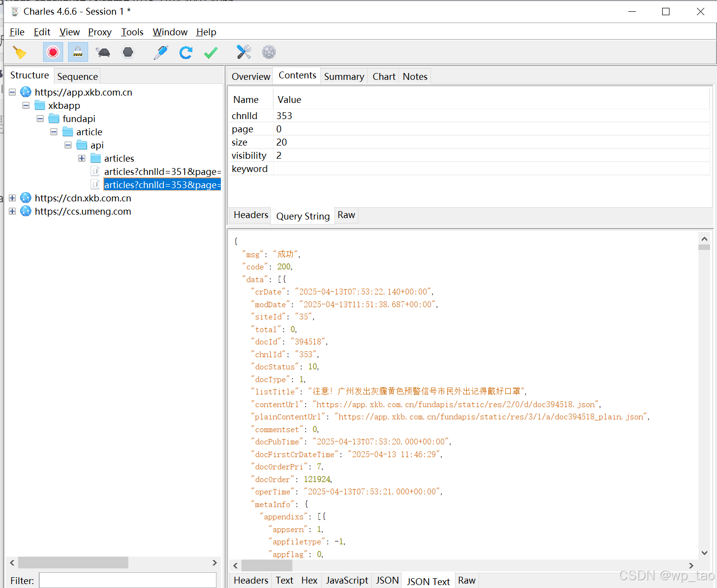717x588 pixels.
Task: Select the response Raw tab
Action: (x=466, y=580)
